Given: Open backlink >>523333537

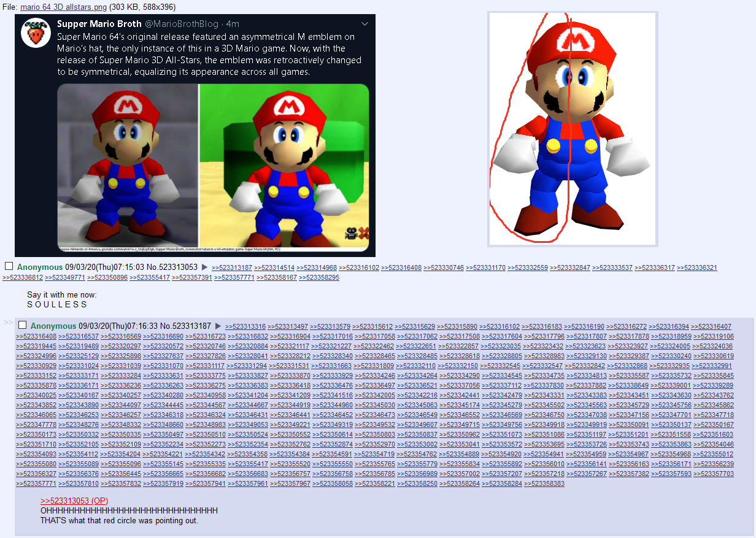Looking at the screenshot, I should 613,267.
